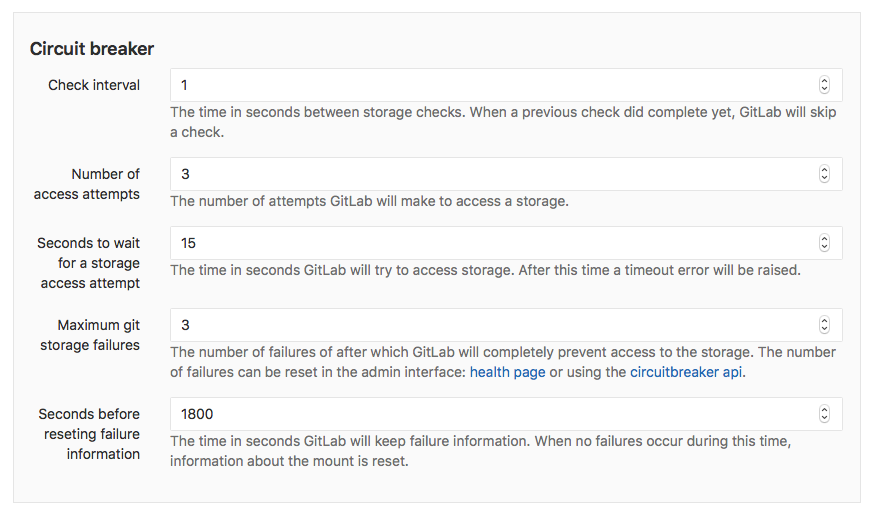Screen dimensions: 875x516
Task: Click up arrow for Number of access attempts
Action: (824, 170)
